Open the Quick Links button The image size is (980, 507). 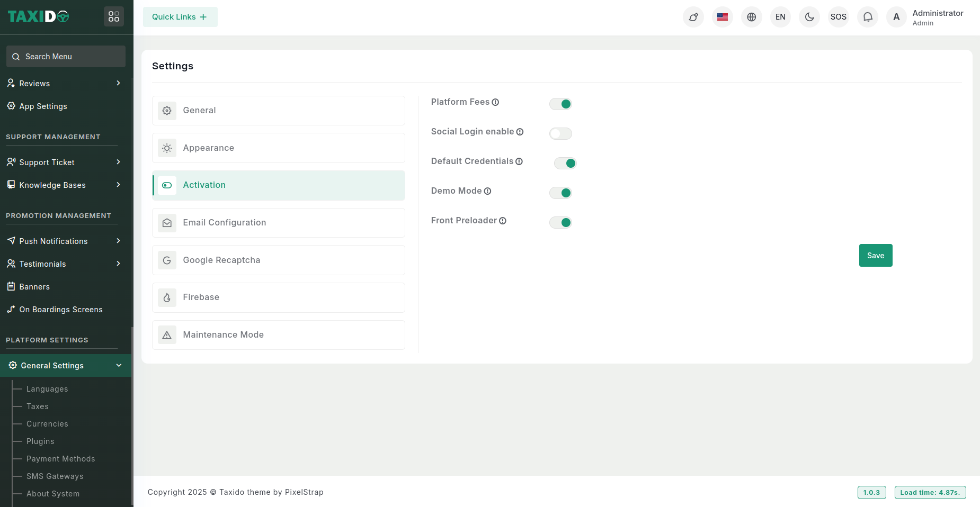coord(180,17)
